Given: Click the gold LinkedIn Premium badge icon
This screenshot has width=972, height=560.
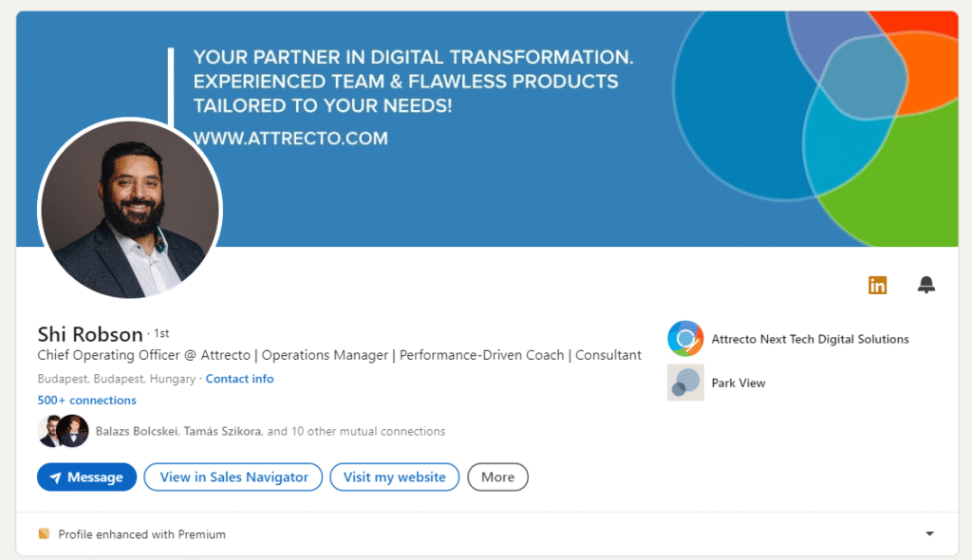Looking at the screenshot, I should 877,285.
